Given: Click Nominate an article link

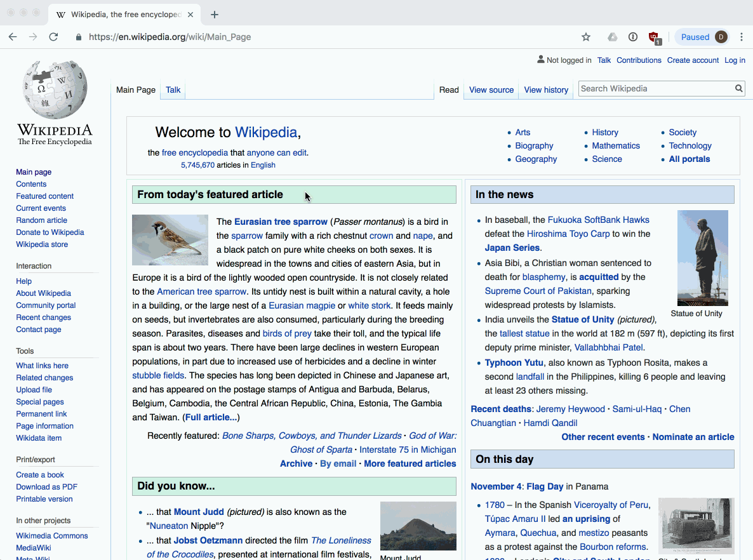Looking at the screenshot, I should 693,437.
